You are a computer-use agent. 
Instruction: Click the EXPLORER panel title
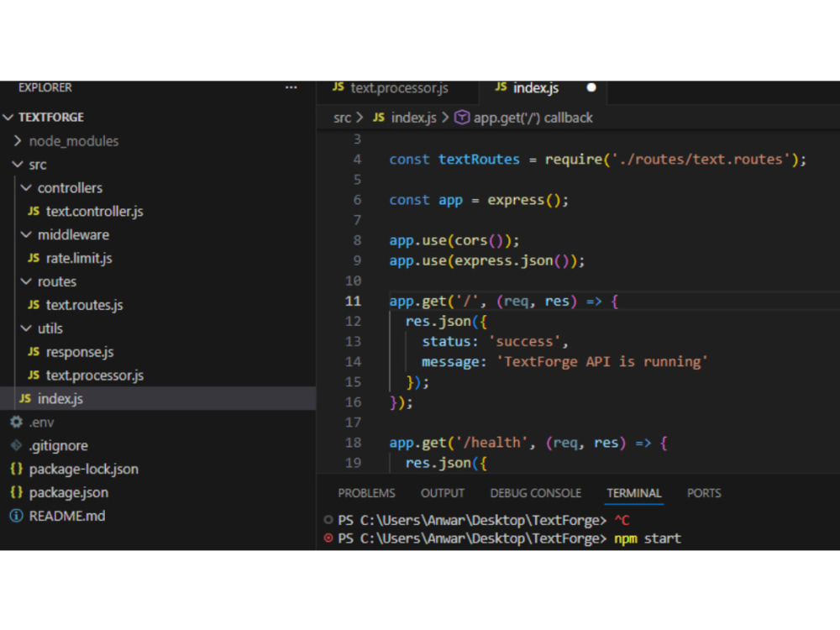coord(45,87)
